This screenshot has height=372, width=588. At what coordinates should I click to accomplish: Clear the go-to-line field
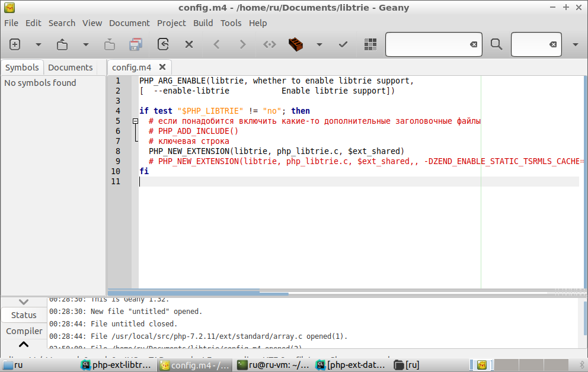coord(553,44)
